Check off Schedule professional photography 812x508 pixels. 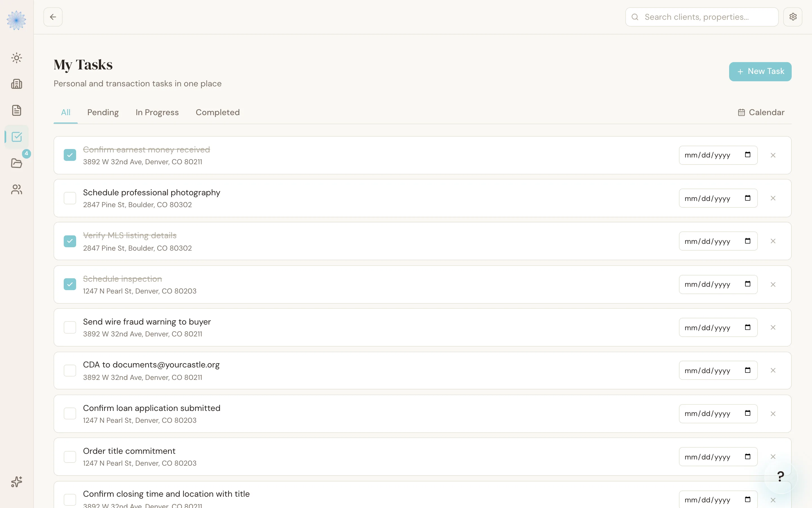(x=70, y=198)
